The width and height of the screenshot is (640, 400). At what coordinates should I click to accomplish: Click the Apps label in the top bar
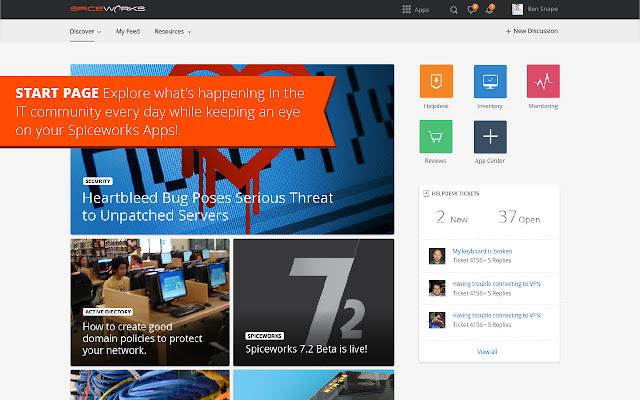(421, 10)
